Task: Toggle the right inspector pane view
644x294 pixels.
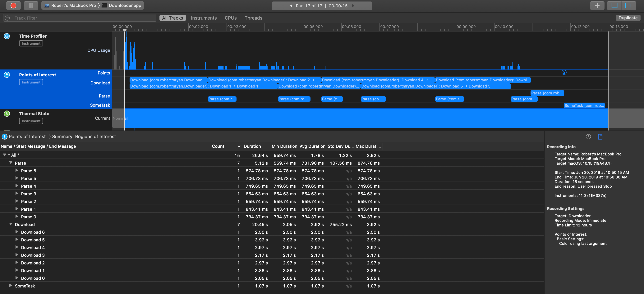Action: click(x=628, y=6)
